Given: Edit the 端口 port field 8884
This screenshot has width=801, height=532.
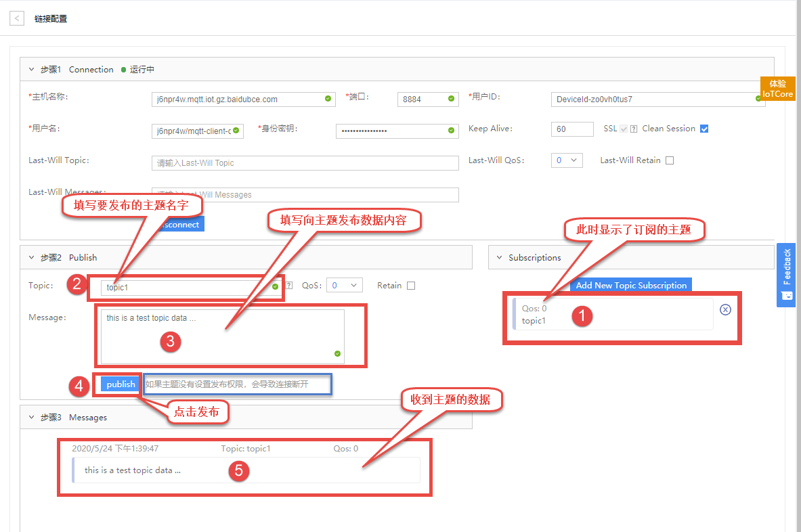Looking at the screenshot, I should click(427, 99).
